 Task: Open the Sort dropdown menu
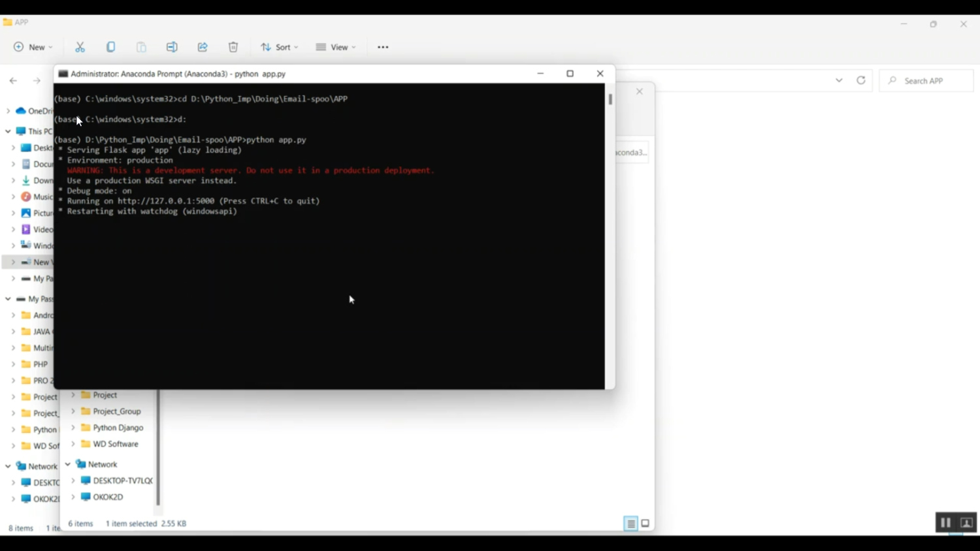point(279,47)
